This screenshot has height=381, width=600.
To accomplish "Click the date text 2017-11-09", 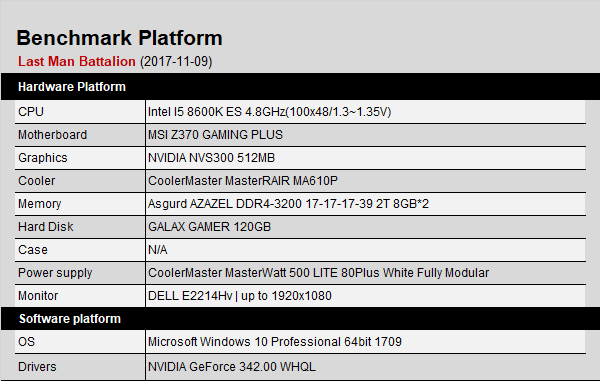I will click(176, 61).
